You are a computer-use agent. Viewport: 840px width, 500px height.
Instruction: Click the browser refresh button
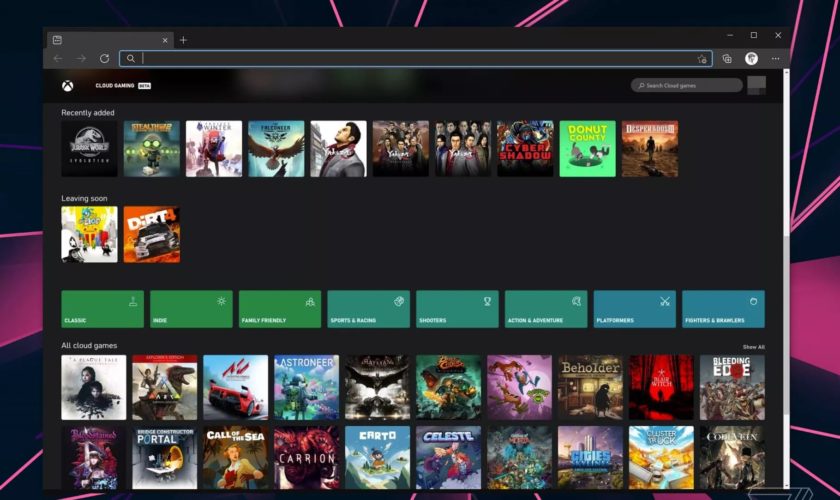pyautogui.click(x=104, y=59)
